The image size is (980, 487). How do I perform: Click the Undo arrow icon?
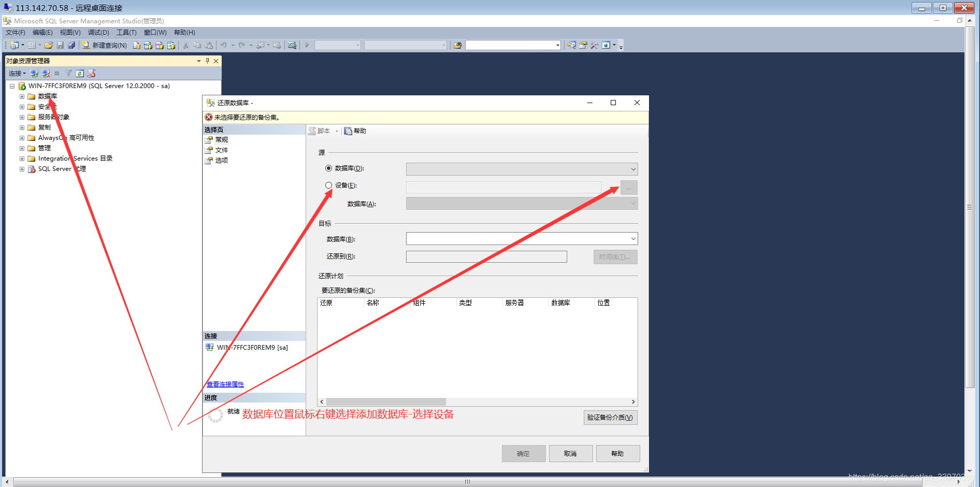coord(224,45)
